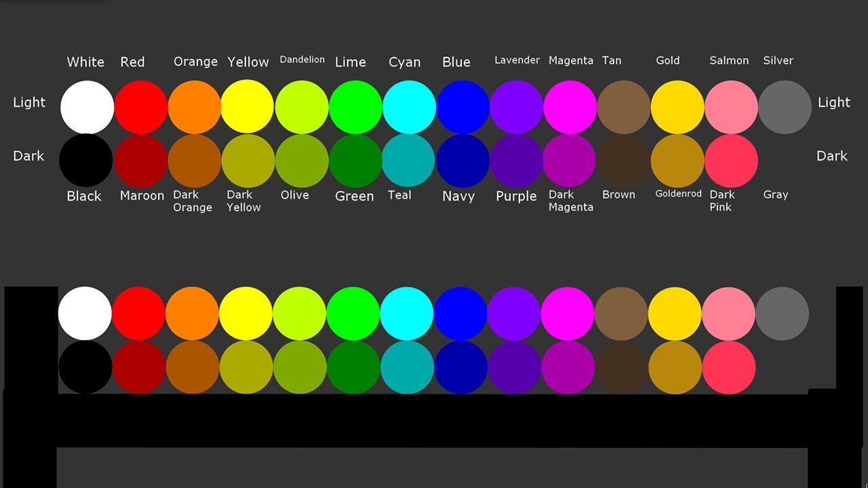Click the labeled Silver circle in the top chart
Screen dimensions: 868x488
785,107
